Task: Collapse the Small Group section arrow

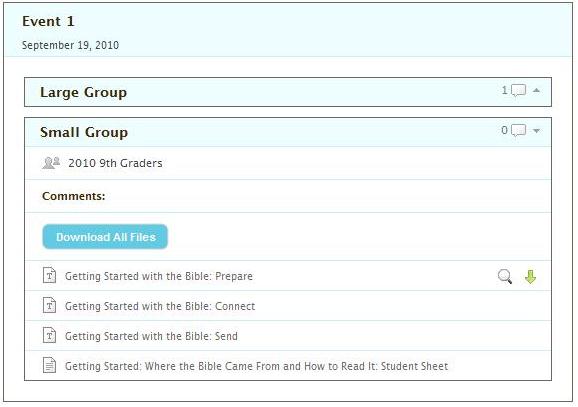Action: 536,131
